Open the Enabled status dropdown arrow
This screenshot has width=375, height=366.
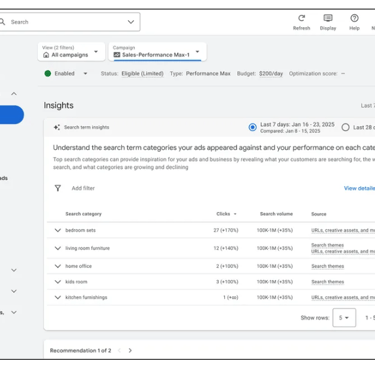tap(85, 73)
